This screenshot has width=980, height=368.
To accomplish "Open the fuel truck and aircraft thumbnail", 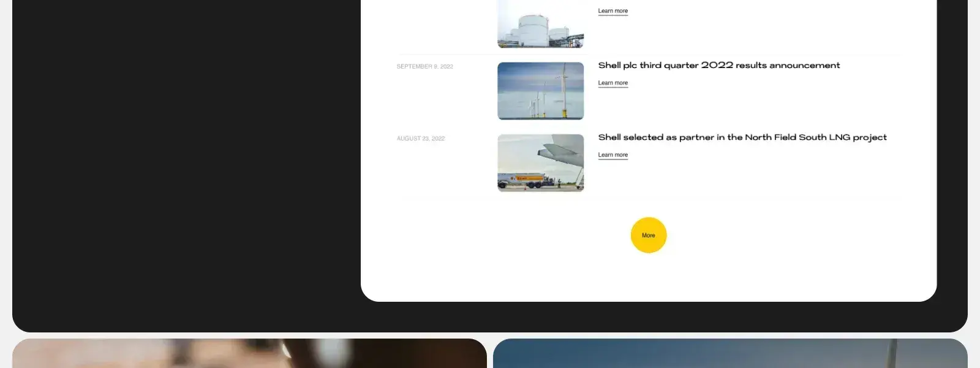I will point(541,163).
